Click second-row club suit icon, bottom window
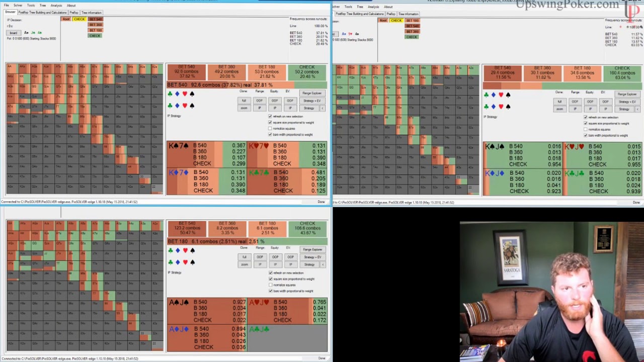This screenshot has width=644, height=362. [170, 262]
